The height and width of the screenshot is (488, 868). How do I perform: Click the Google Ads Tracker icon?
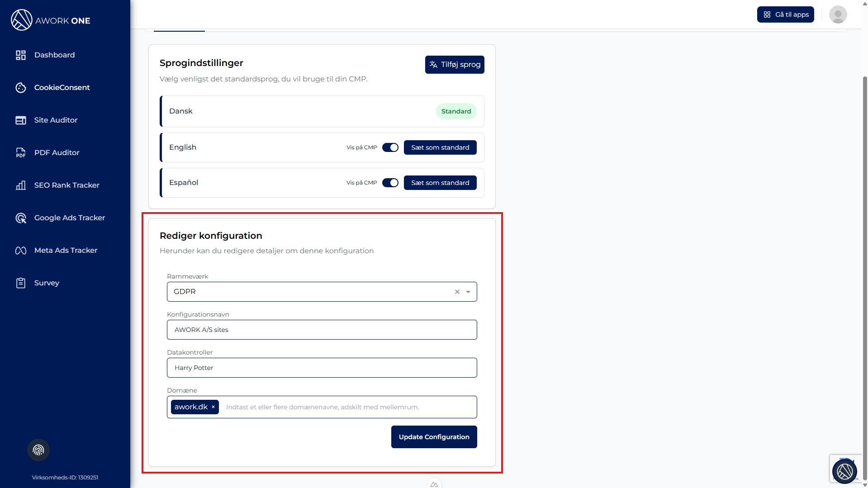(21, 218)
